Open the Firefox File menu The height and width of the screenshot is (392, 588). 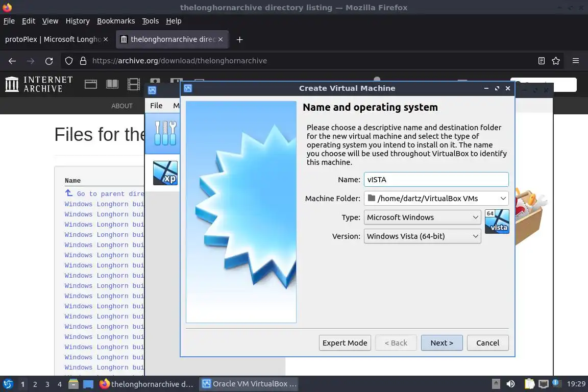pyautogui.click(x=9, y=21)
